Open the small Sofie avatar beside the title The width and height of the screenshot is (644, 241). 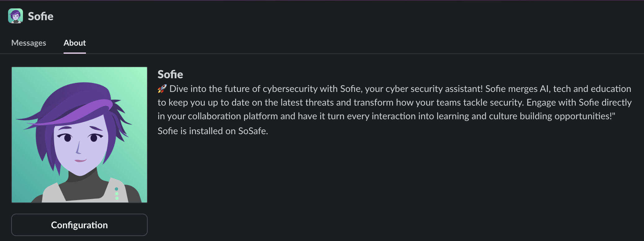[16, 16]
